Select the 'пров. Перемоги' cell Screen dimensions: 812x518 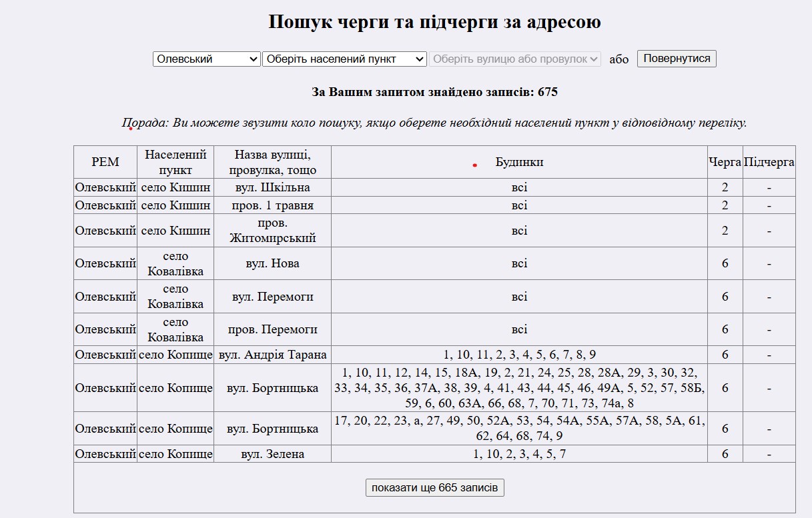pos(272,329)
